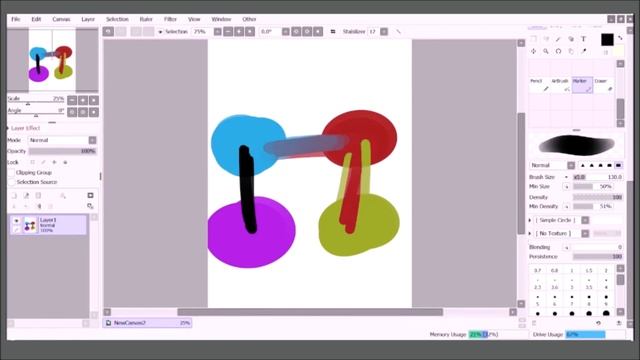
Task: Hide Layer1 using its eye icon
Action: pos(16,221)
